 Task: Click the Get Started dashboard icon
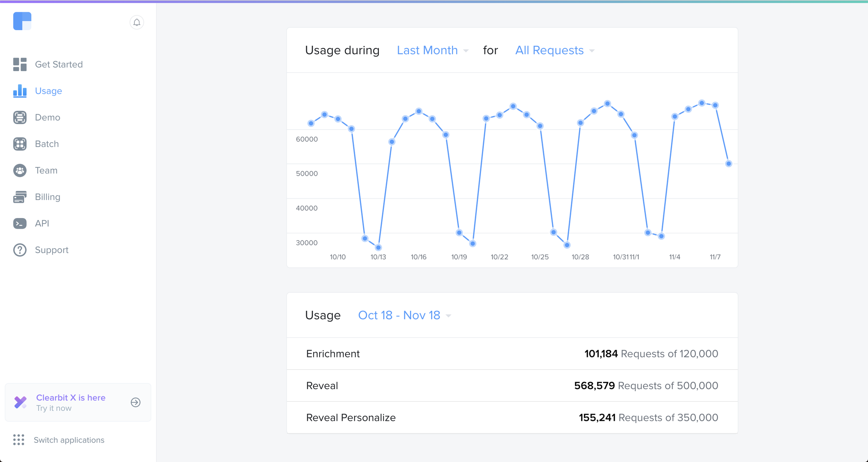point(20,64)
